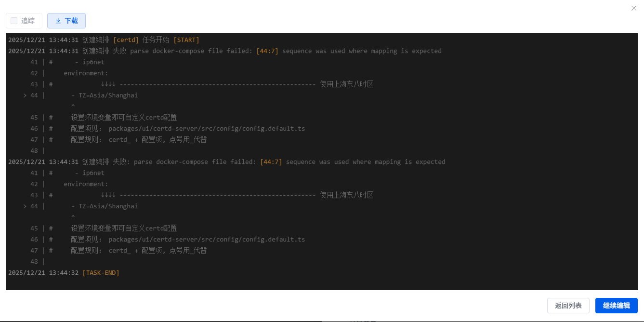Click the first '- ip6net' line
Screen dimensions: 644x322
point(90,62)
